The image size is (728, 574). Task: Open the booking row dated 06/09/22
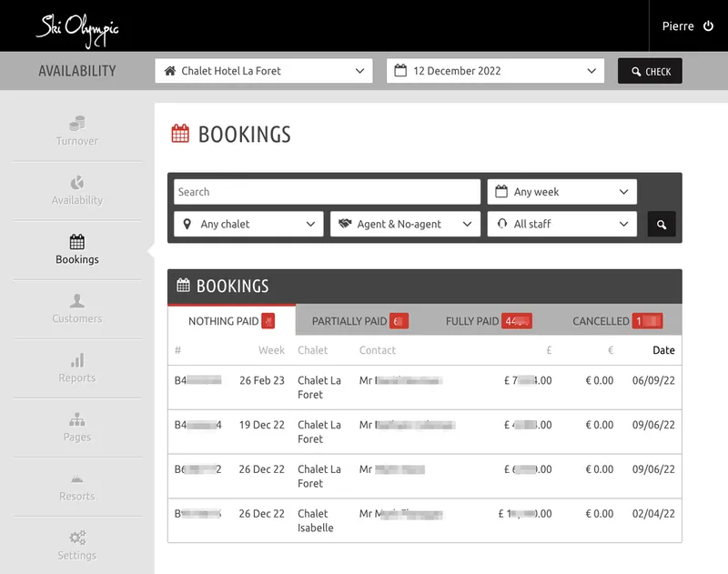(425, 388)
